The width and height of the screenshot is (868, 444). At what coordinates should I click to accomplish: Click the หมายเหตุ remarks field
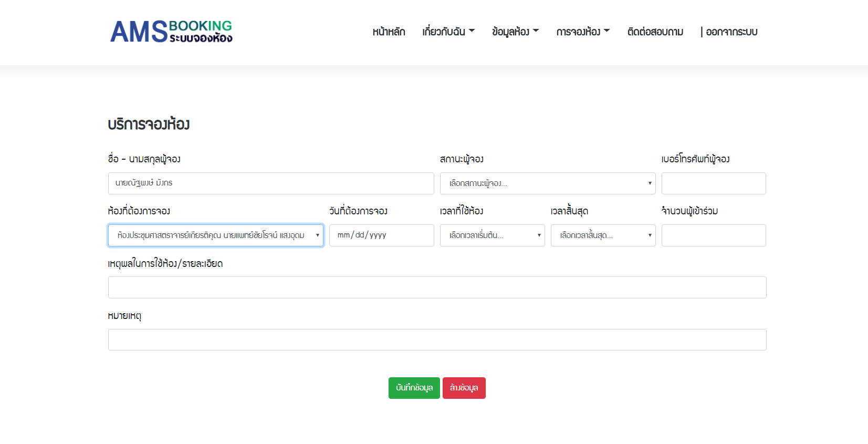click(x=437, y=339)
